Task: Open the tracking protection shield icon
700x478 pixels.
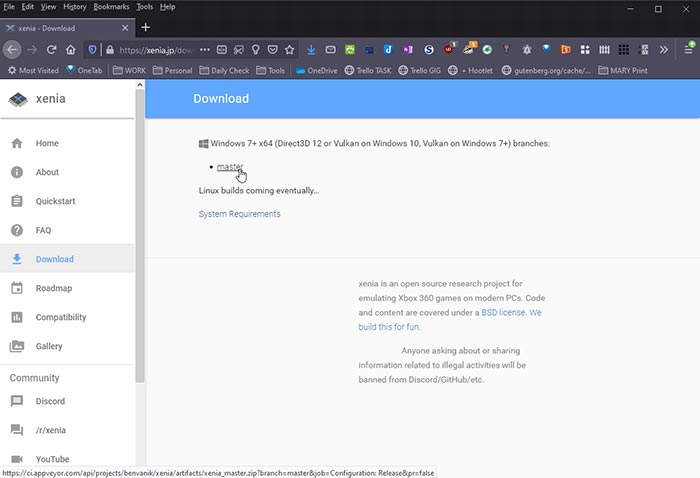Action: click(93, 49)
